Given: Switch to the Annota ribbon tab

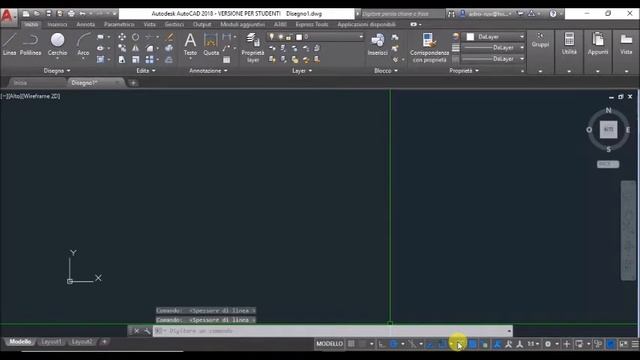Looking at the screenshot, I should click(85, 24).
